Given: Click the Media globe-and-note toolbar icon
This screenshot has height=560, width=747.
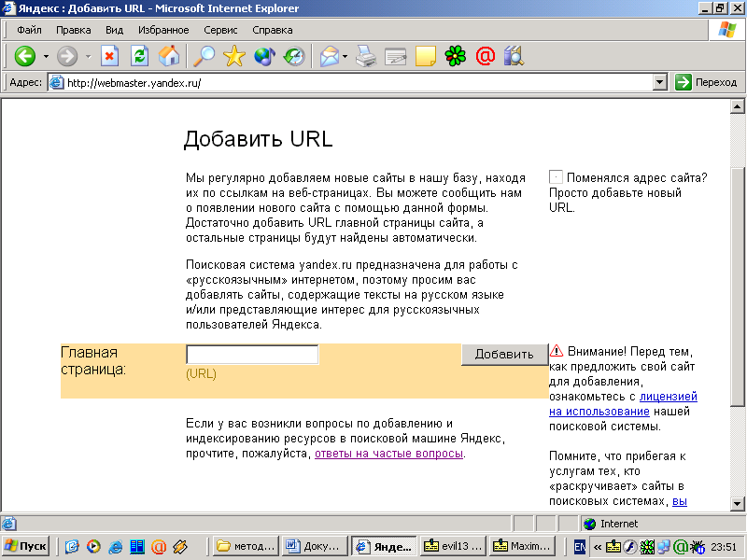Looking at the screenshot, I should pos(265,57).
